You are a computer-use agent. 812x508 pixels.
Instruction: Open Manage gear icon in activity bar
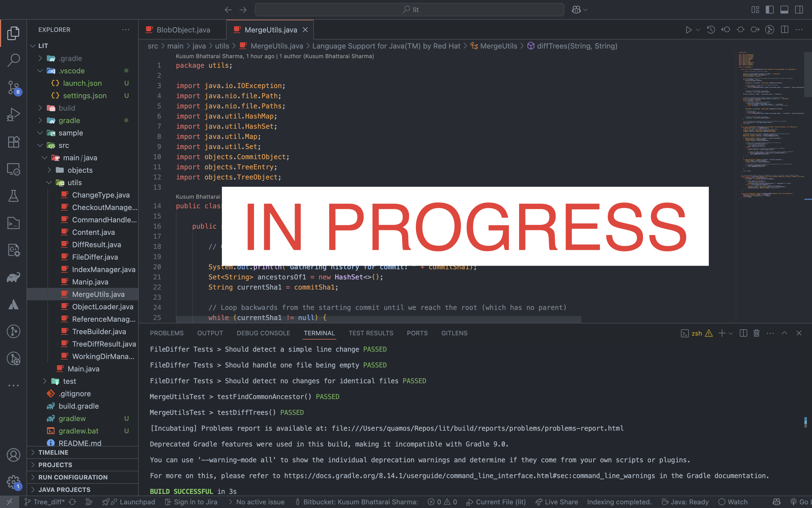[14, 482]
